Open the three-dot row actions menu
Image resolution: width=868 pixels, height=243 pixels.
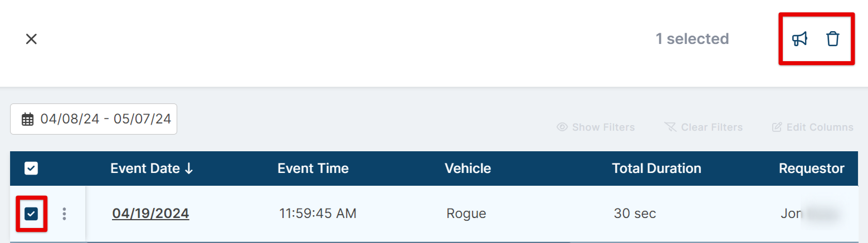point(65,214)
